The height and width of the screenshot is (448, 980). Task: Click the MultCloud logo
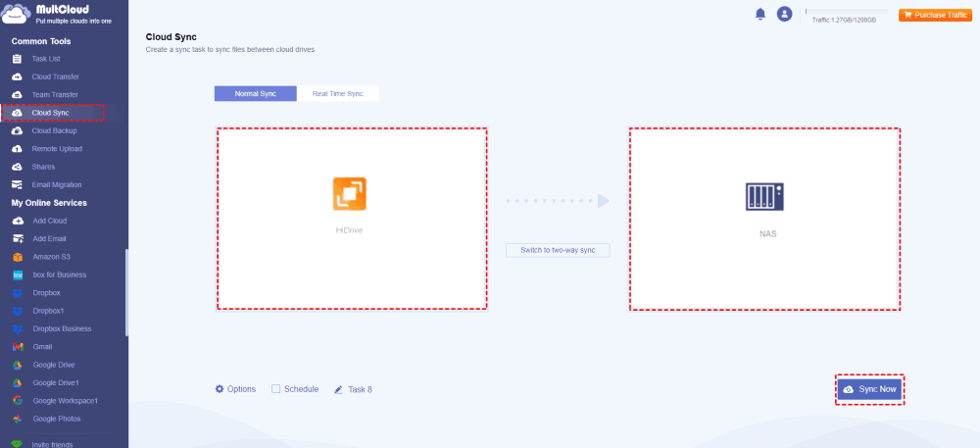57,13
